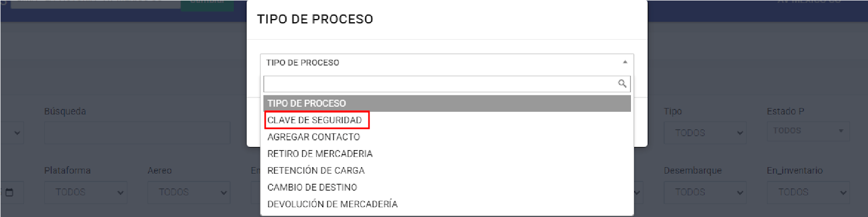Viewport: 868px width, 217px height.
Task: Select highlighted TIPO DE PROCESO placeholder option
Action: [x=307, y=103]
